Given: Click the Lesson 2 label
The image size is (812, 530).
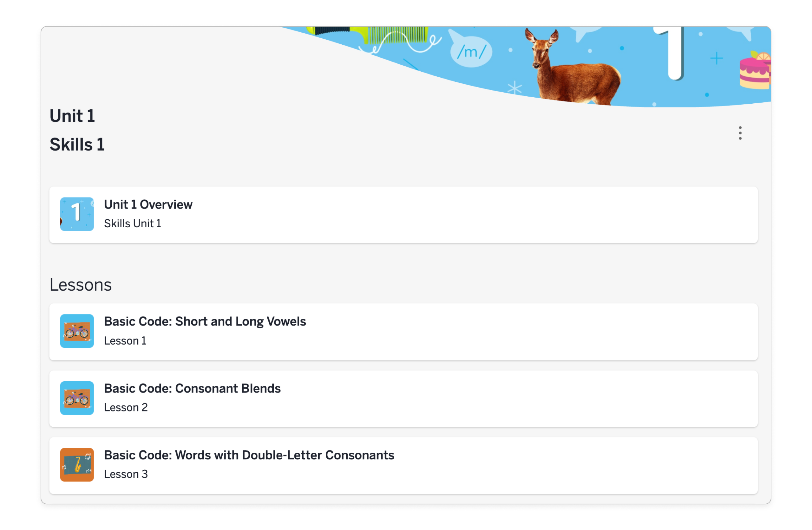Looking at the screenshot, I should 126,407.
